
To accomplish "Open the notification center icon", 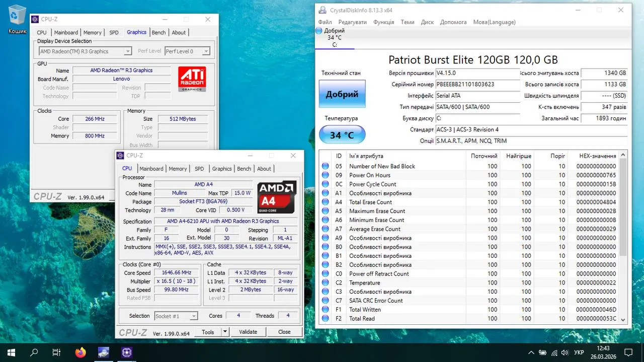I will 628,352.
